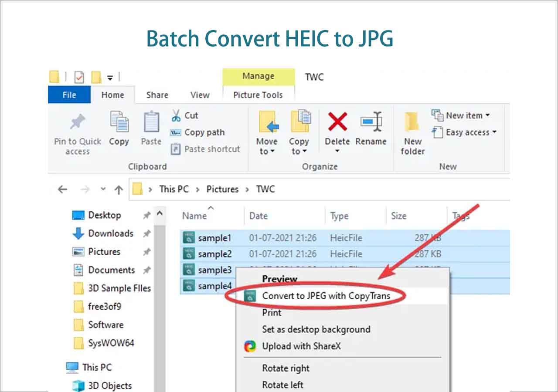The image size is (558, 392).
Task: Open the Documents quick access folder
Action: click(x=112, y=270)
